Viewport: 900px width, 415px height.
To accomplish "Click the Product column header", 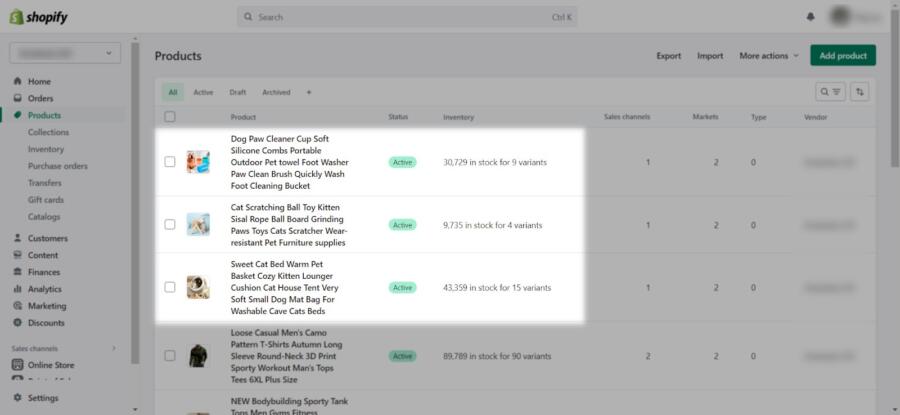I will [243, 117].
